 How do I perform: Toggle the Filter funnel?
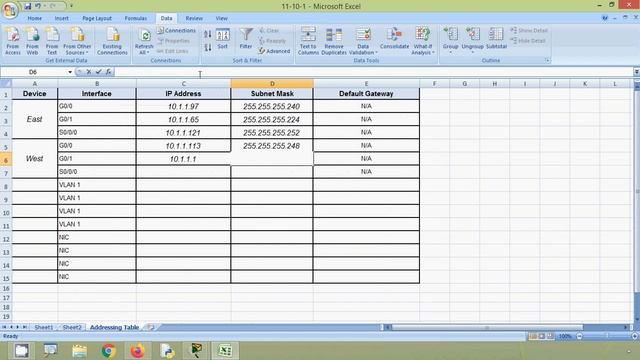pyautogui.click(x=246, y=39)
